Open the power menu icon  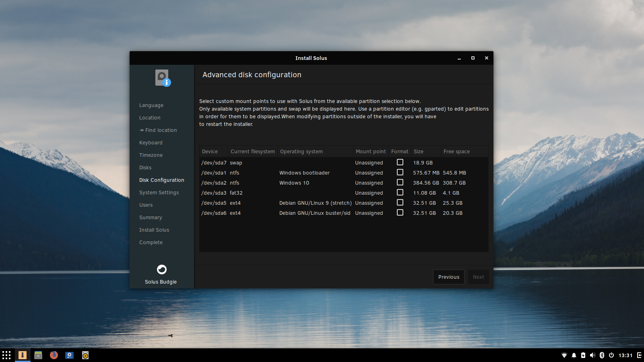pyautogui.click(x=611, y=355)
